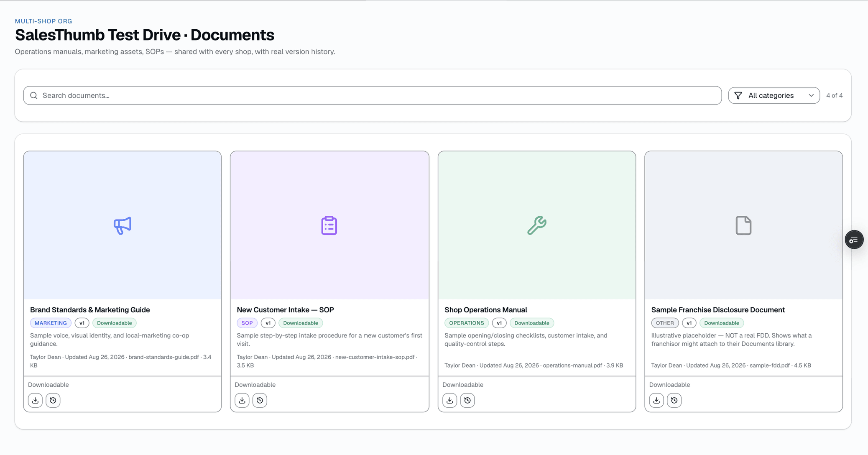Download Brand Standards & Marketing Guide file
Viewport: 868px width, 455px height.
tap(35, 400)
